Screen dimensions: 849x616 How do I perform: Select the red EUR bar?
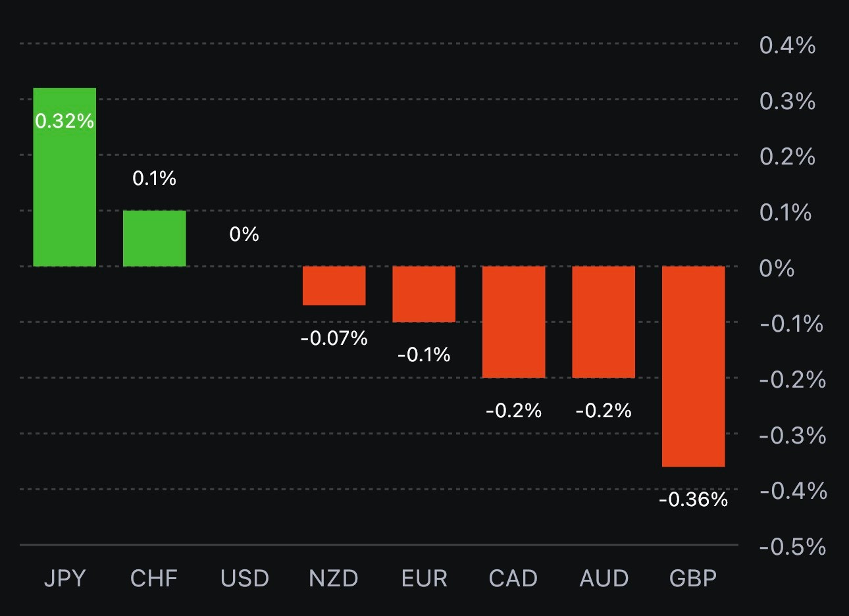424,294
